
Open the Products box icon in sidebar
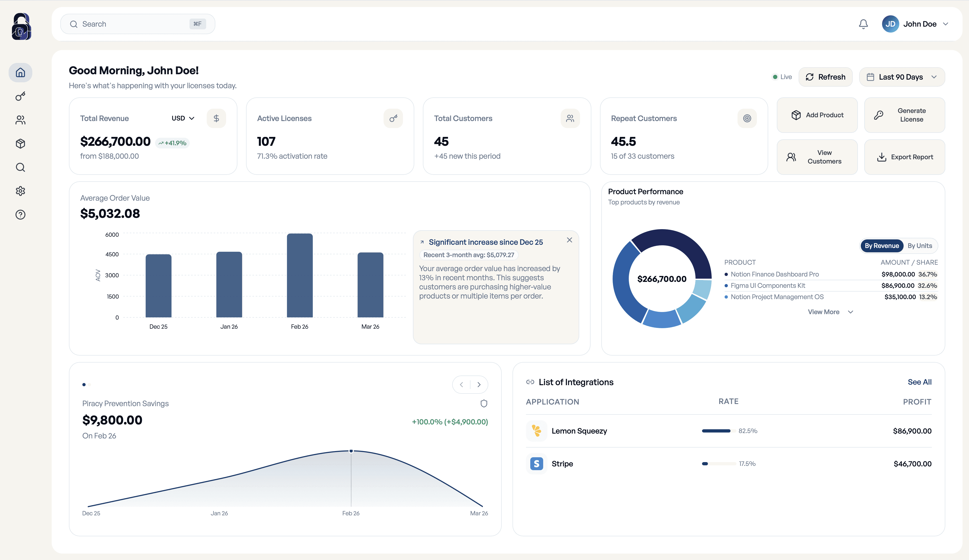(20, 144)
